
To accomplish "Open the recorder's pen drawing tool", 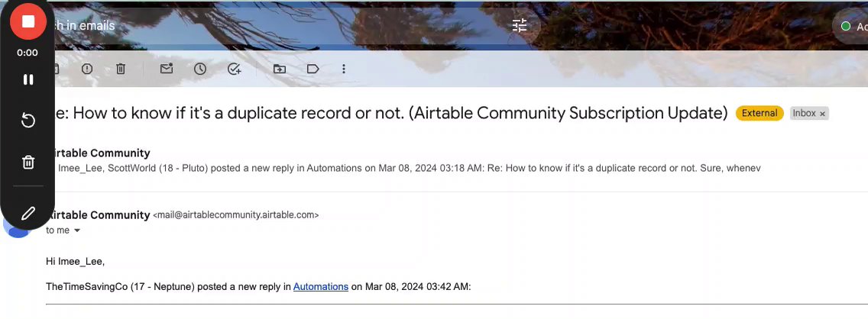I will (28, 212).
